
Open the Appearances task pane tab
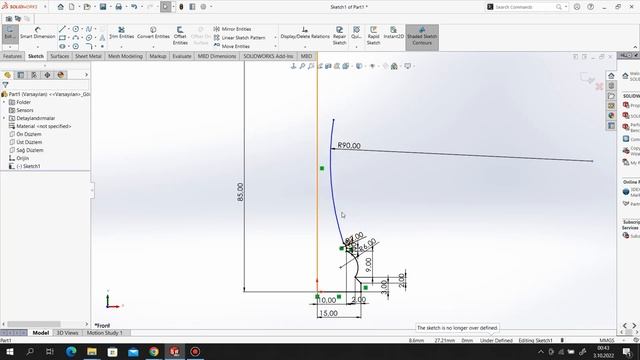point(611,116)
